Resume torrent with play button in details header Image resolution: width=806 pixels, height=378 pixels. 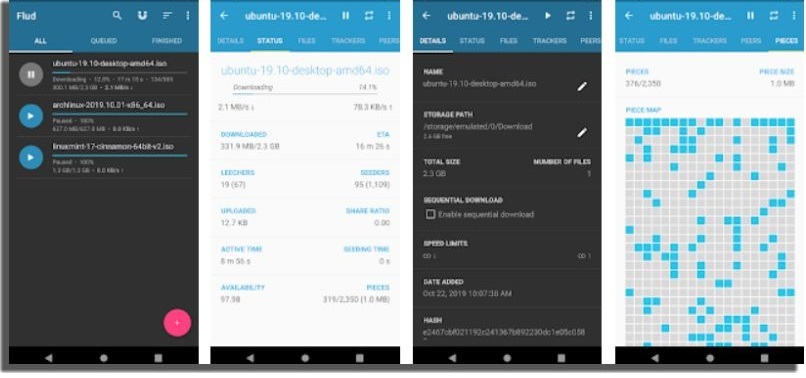coord(548,16)
